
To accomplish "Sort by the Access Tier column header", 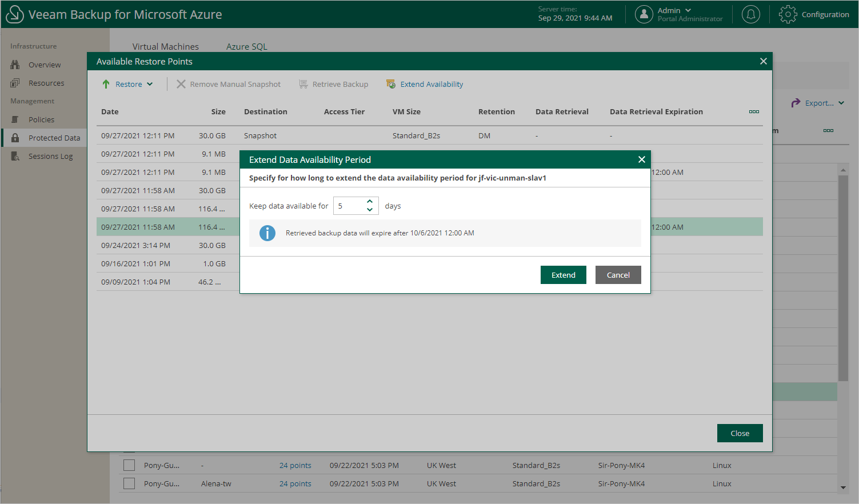I will coord(344,111).
